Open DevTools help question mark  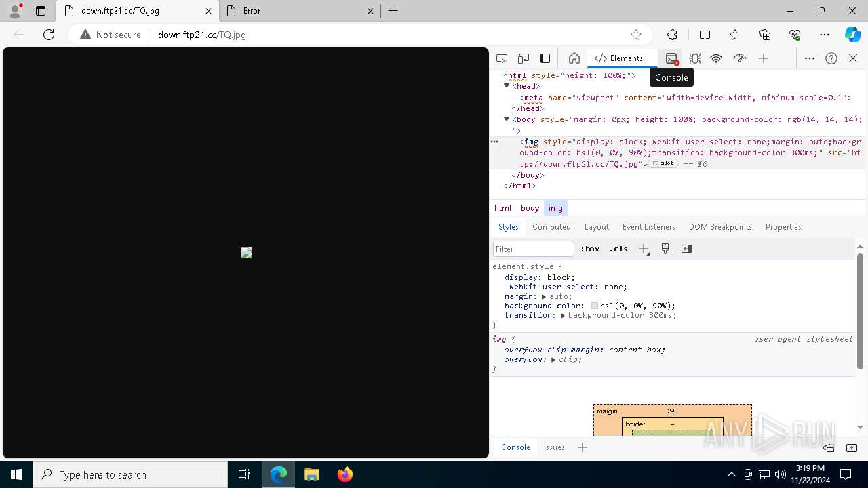coord(831,58)
